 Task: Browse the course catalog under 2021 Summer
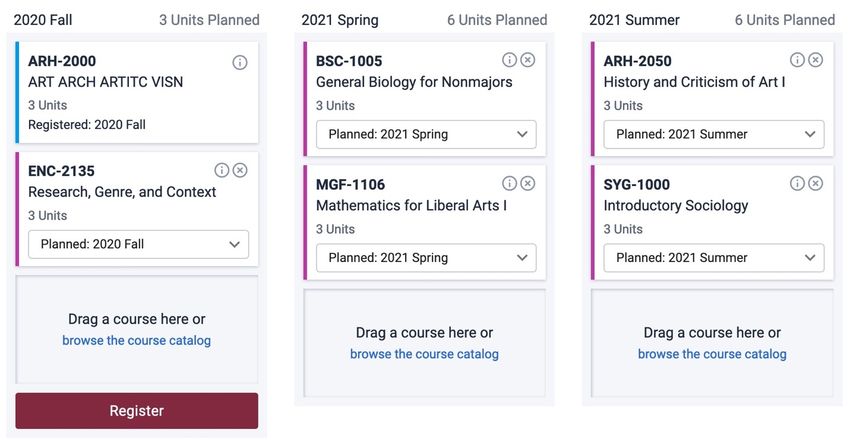[x=712, y=354]
